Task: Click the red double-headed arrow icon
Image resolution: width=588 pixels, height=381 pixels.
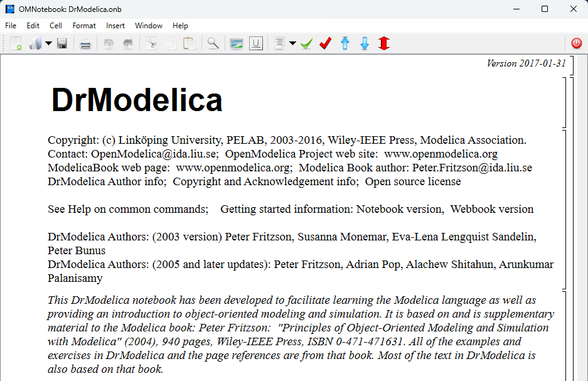Action: [384, 43]
